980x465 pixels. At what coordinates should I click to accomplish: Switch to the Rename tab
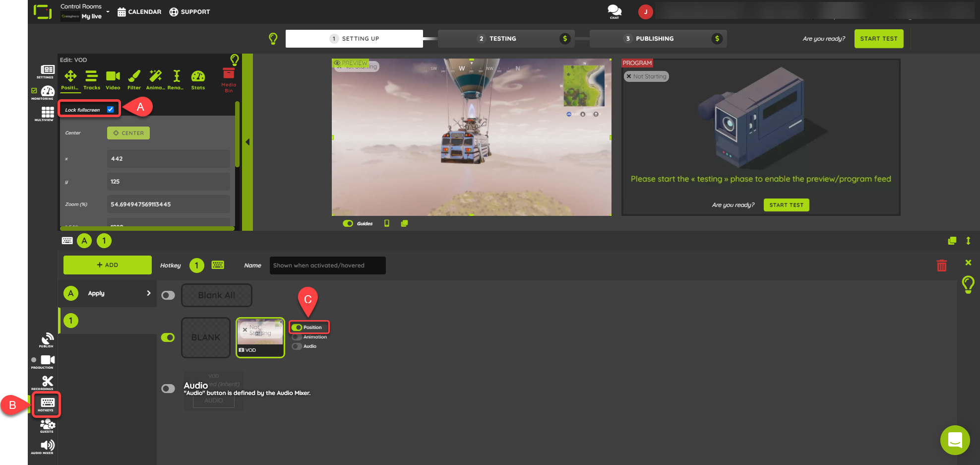tap(176, 79)
